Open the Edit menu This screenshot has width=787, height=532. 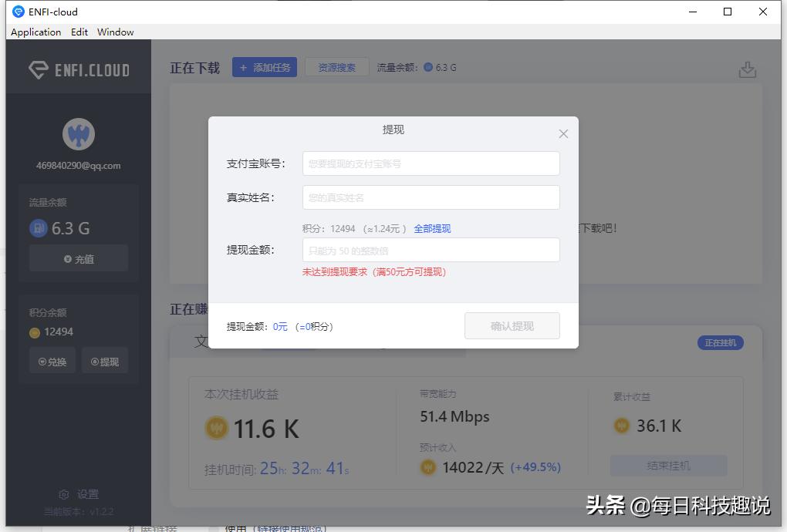click(79, 32)
